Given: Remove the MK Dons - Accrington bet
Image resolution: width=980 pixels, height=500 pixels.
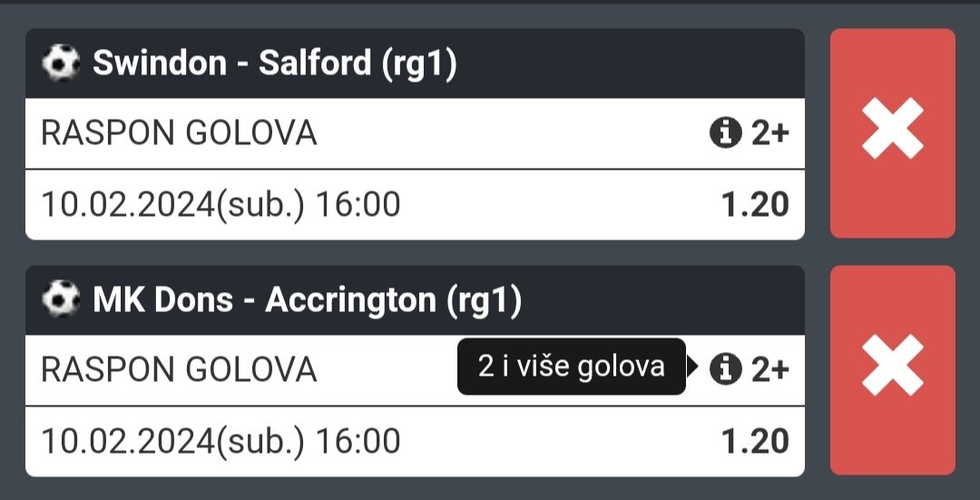Looking at the screenshot, I should pos(893,370).
